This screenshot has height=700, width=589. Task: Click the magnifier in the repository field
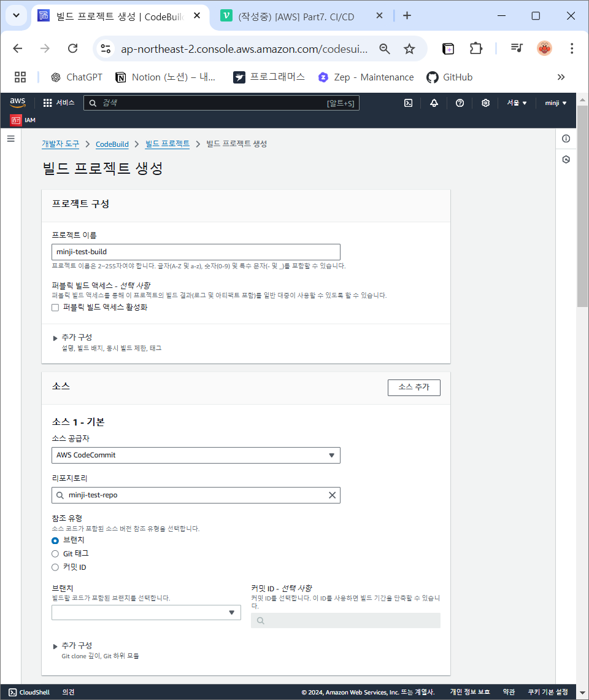(60, 495)
